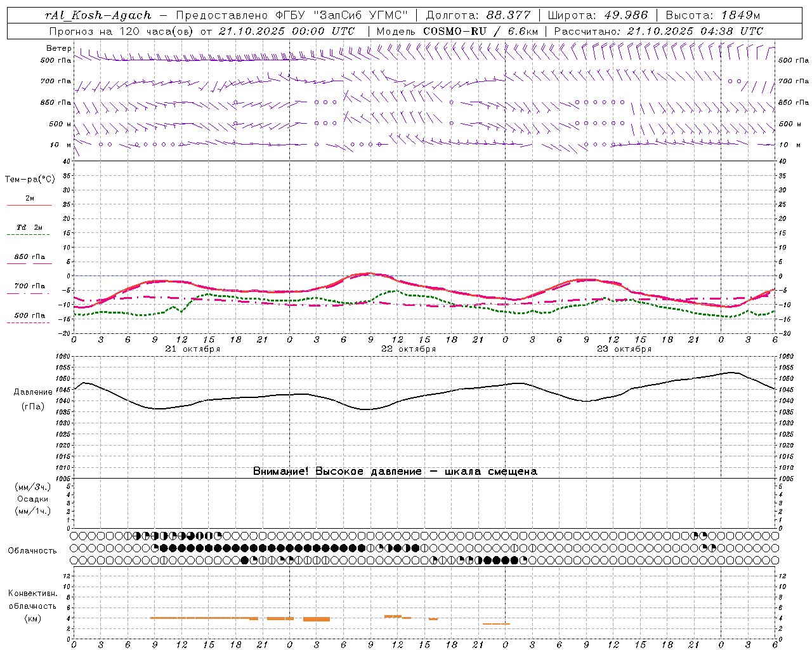Click the 23 октября date label
812x650 pixels.
coord(624,349)
